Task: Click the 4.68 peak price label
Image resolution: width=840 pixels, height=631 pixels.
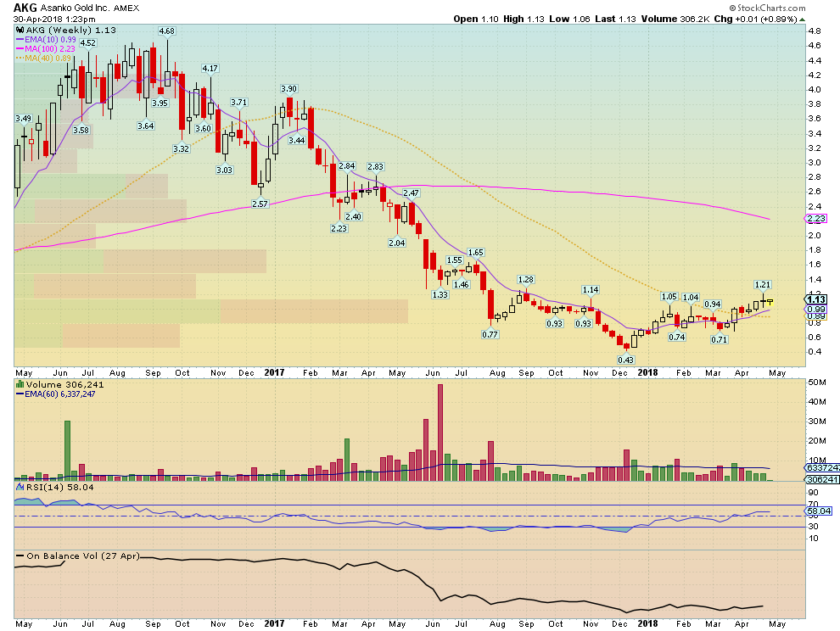Action: click(166, 31)
